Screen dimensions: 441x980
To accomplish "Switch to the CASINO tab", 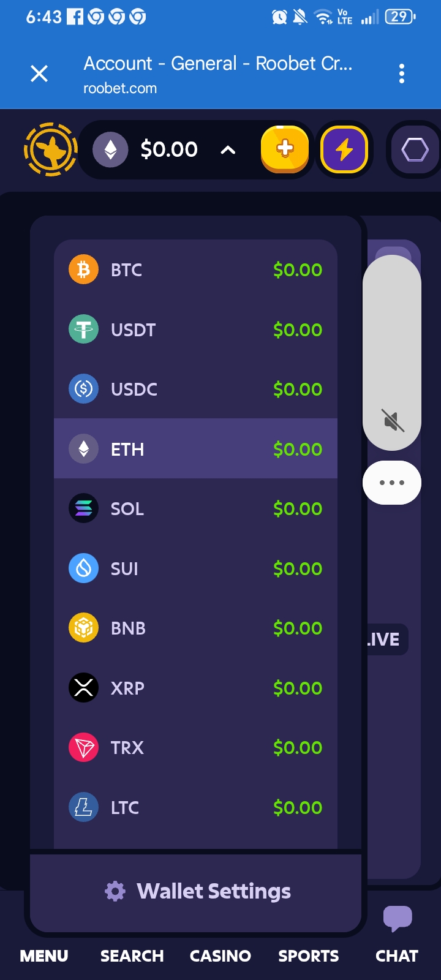I will tap(221, 956).
